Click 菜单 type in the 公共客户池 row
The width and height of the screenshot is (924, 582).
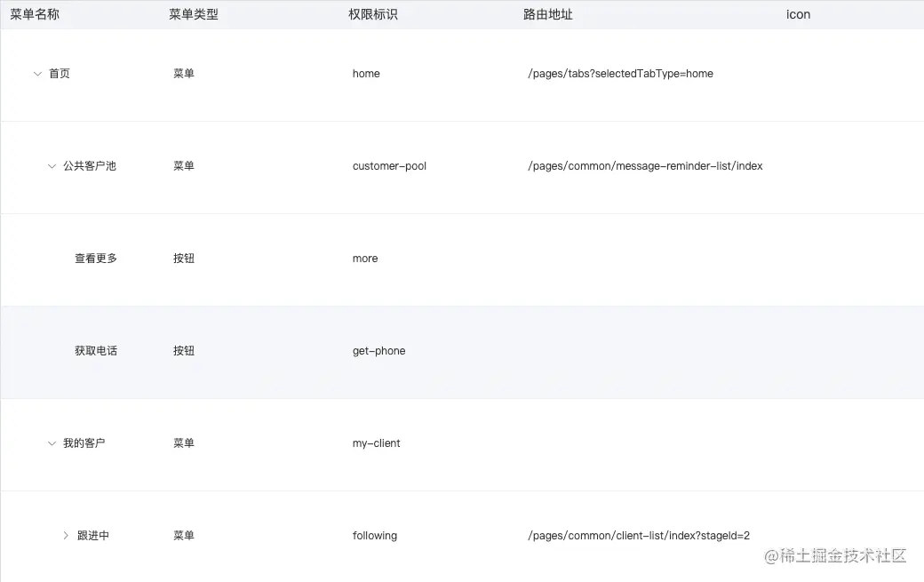(184, 166)
